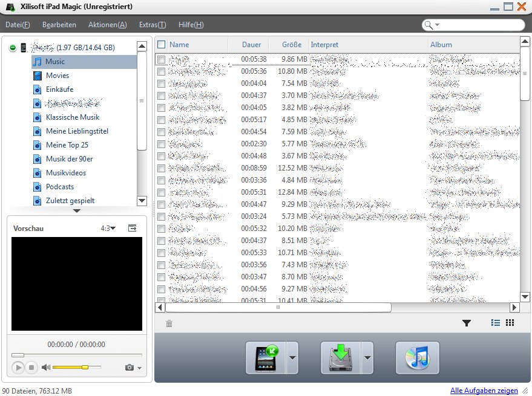This screenshot has width=532, height=396.
Task: Click the Alle Aufgaben zeigen link
Action: [x=484, y=391]
